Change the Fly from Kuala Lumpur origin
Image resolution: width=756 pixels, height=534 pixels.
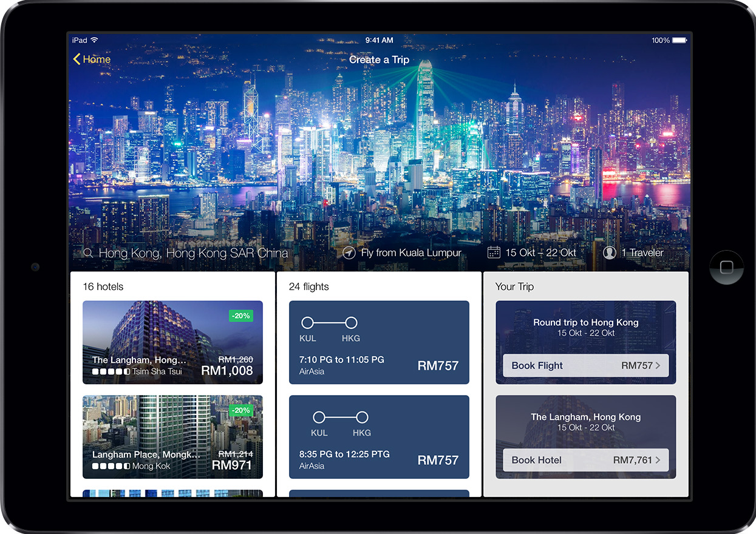[x=411, y=253]
